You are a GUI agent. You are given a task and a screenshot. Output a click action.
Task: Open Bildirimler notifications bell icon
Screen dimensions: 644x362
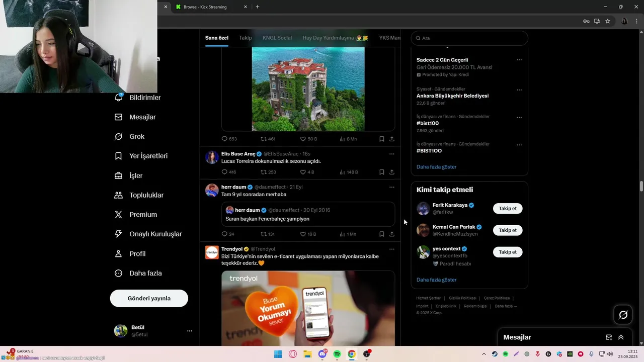click(x=119, y=98)
